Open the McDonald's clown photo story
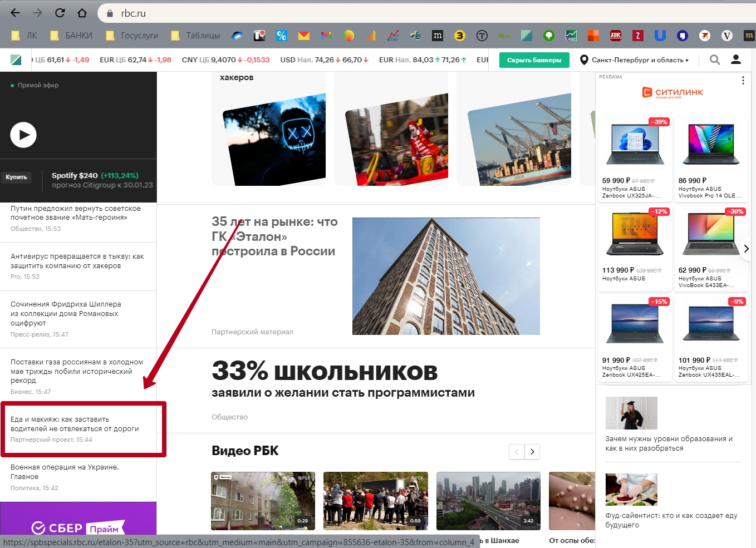This screenshot has height=548, width=756. [396, 140]
